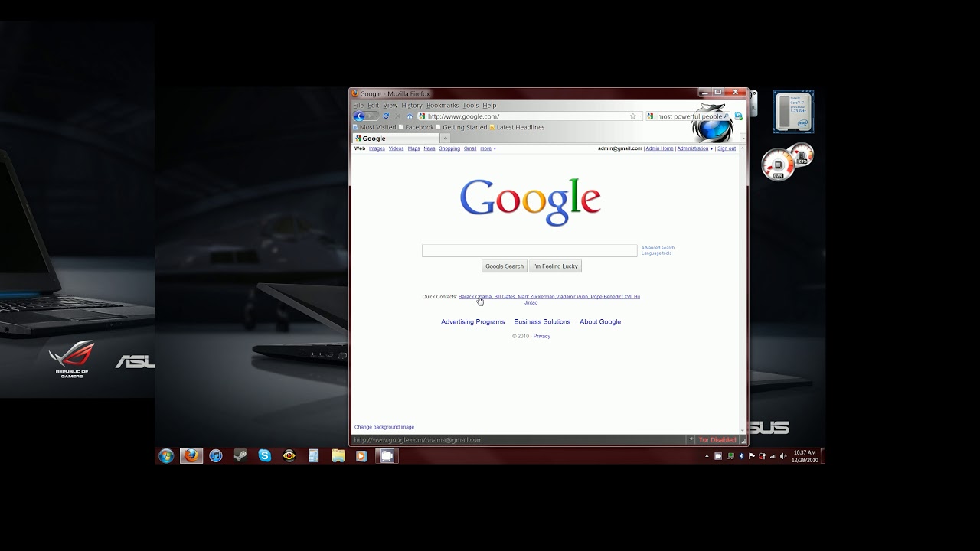980x551 pixels.
Task: Open a new tab with the plus button
Action: point(445,139)
